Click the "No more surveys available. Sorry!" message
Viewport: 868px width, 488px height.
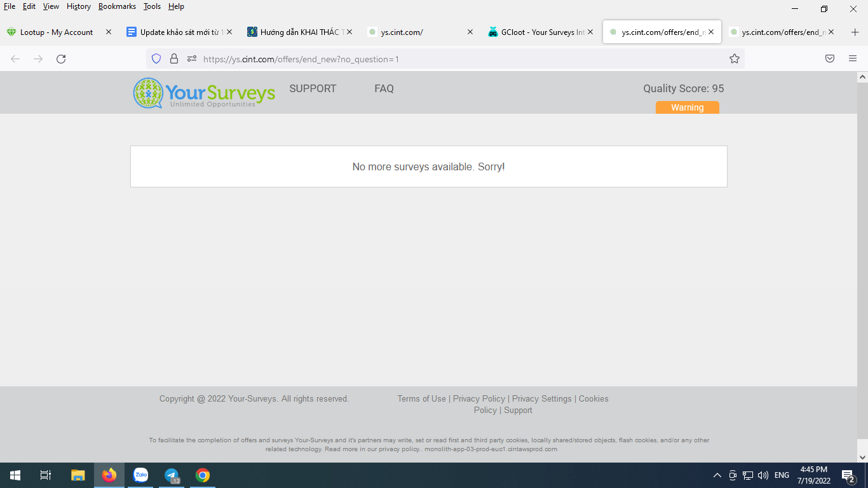(x=429, y=167)
